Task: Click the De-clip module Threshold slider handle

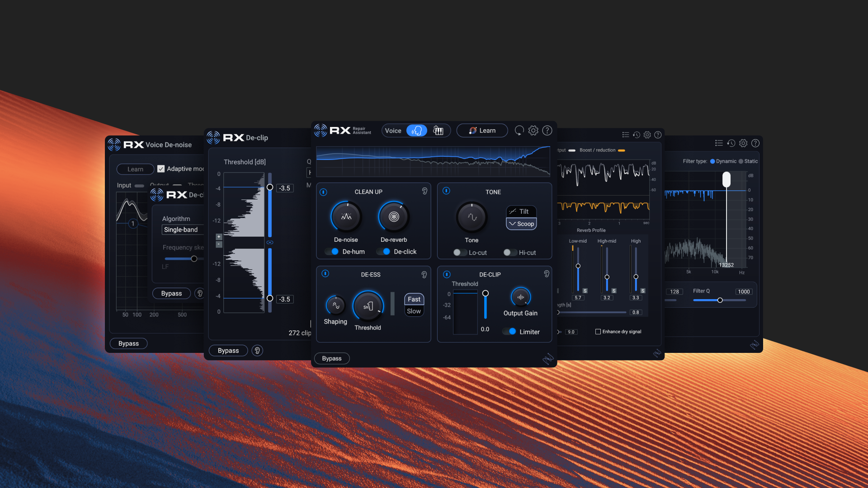Action: click(486, 293)
